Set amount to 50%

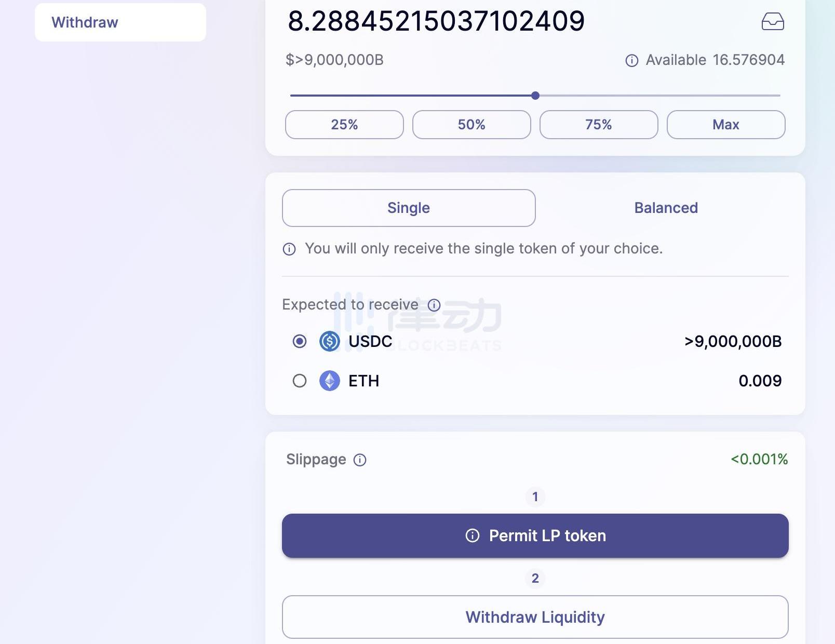472,125
